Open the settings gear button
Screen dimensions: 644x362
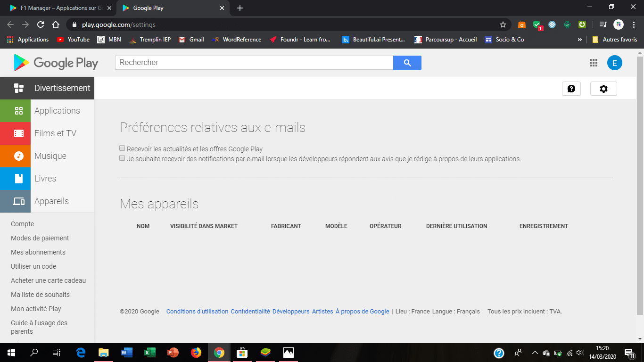pyautogui.click(x=603, y=89)
